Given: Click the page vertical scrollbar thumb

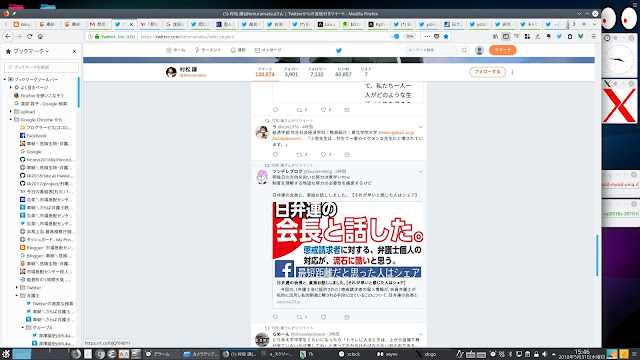Looking at the screenshot, I should click(x=597, y=256).
